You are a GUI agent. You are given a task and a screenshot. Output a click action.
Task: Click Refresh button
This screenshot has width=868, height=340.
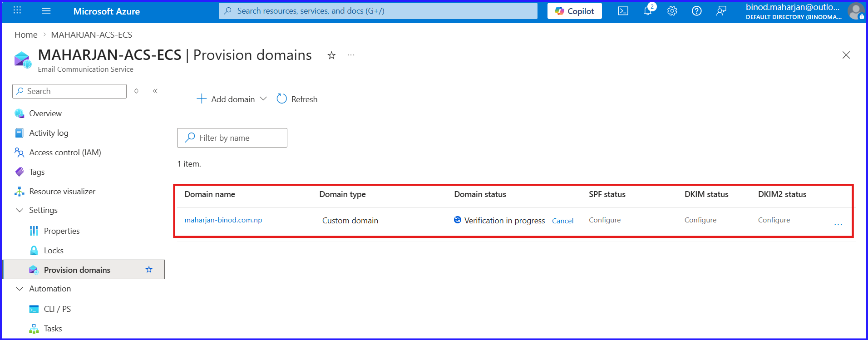[x=297, y=99]
